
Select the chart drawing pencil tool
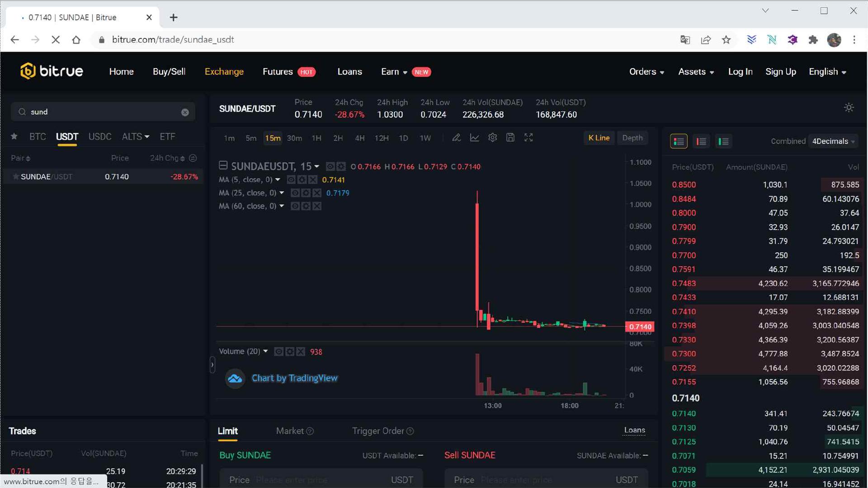click(x=456, y=137)
